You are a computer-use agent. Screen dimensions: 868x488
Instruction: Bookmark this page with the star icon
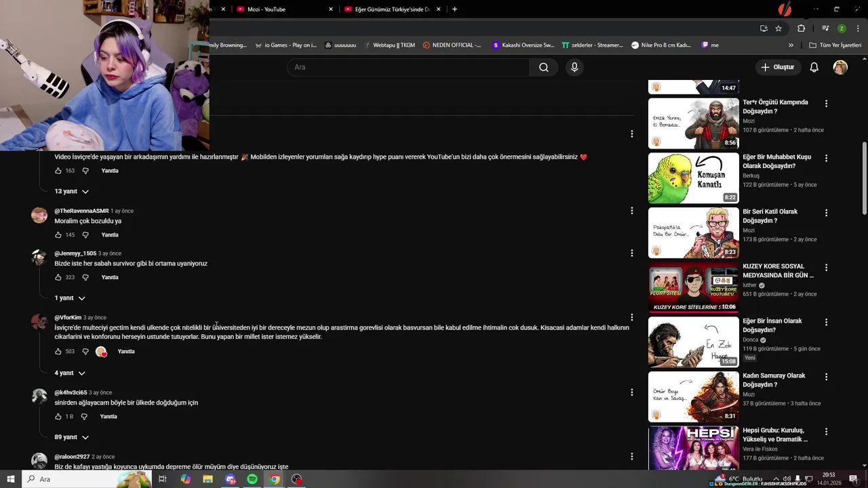click(778, 28)
